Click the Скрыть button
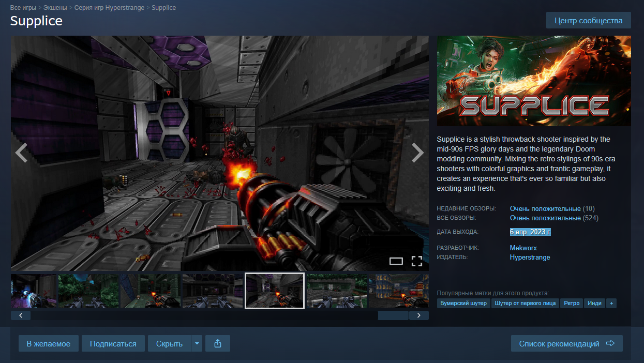644x363 pixels. click(x=170, y=343)
